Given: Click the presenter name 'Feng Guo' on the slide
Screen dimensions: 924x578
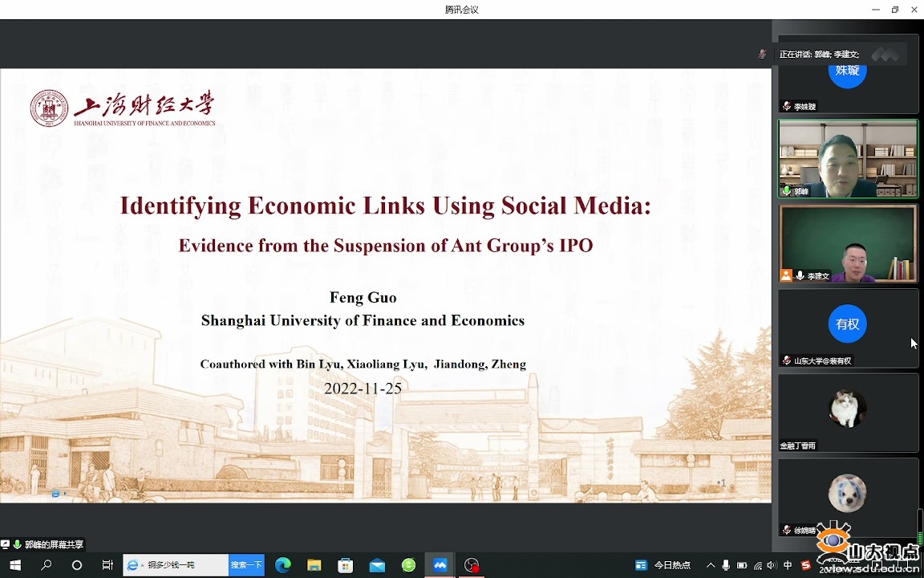Looking at the screenshot, I should coord(363,297).
